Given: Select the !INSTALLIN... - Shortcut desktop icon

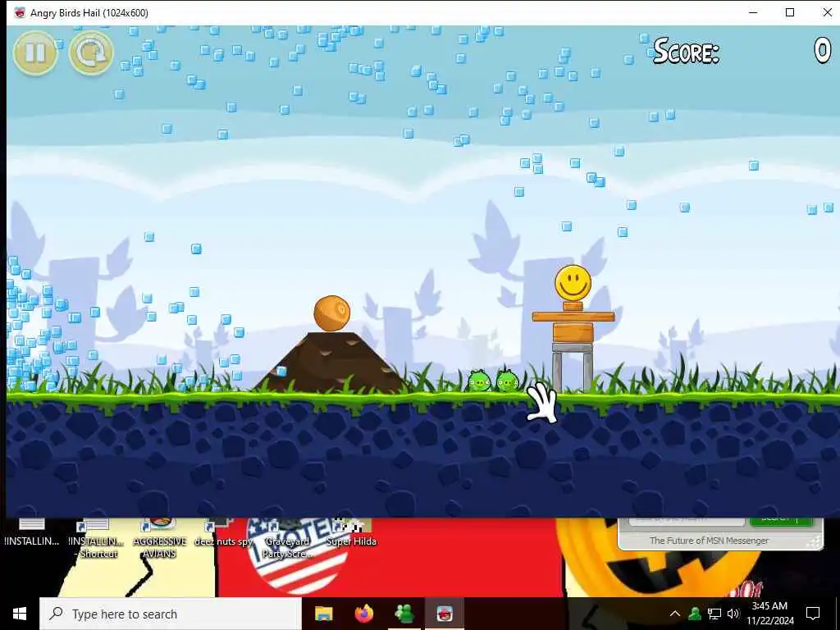Looking at the screenshot, I should (x=97, y=539).
